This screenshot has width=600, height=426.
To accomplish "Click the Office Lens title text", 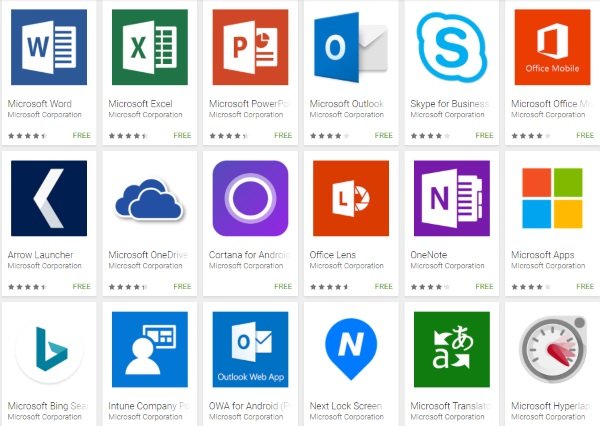I will (333, 255).
